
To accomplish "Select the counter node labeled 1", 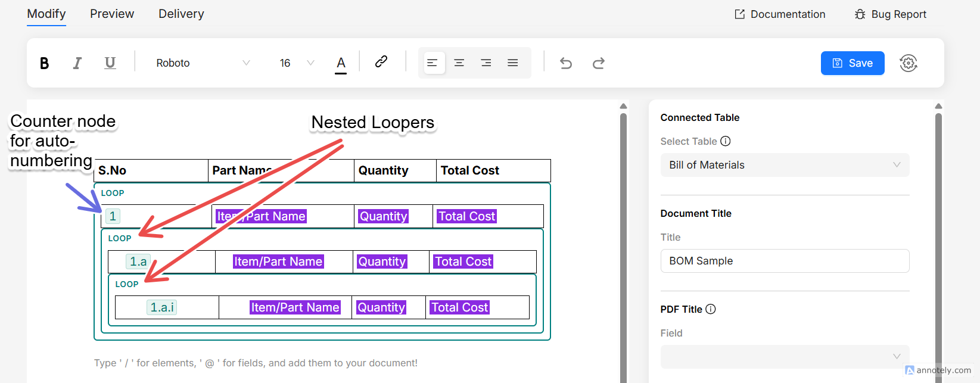I will pos(113,216).
